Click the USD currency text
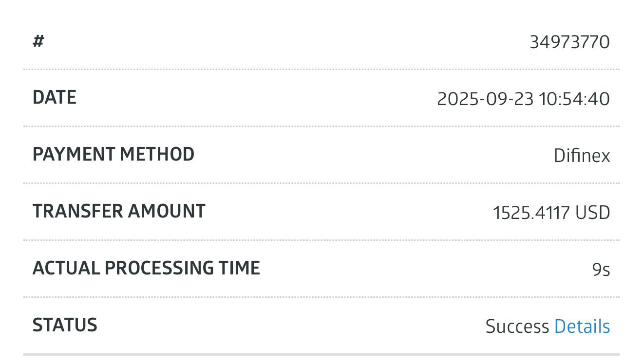The image size is (643, 364). pos(592,213)
